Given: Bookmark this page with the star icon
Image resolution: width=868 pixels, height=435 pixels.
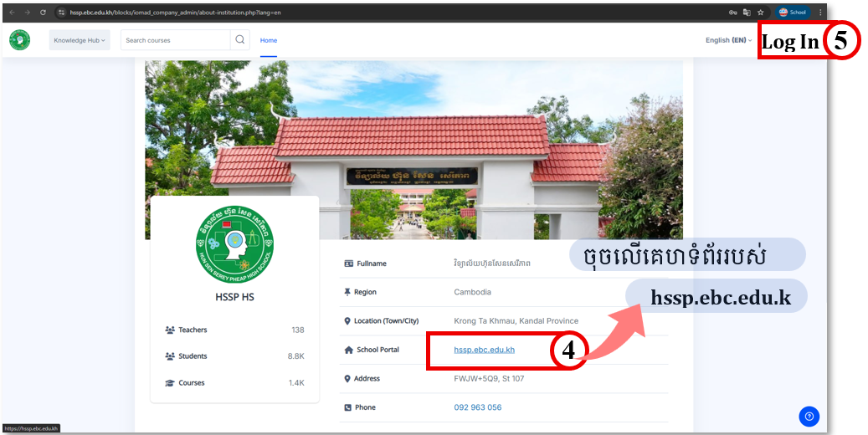Looking at the screenshot, I should 761,13.
